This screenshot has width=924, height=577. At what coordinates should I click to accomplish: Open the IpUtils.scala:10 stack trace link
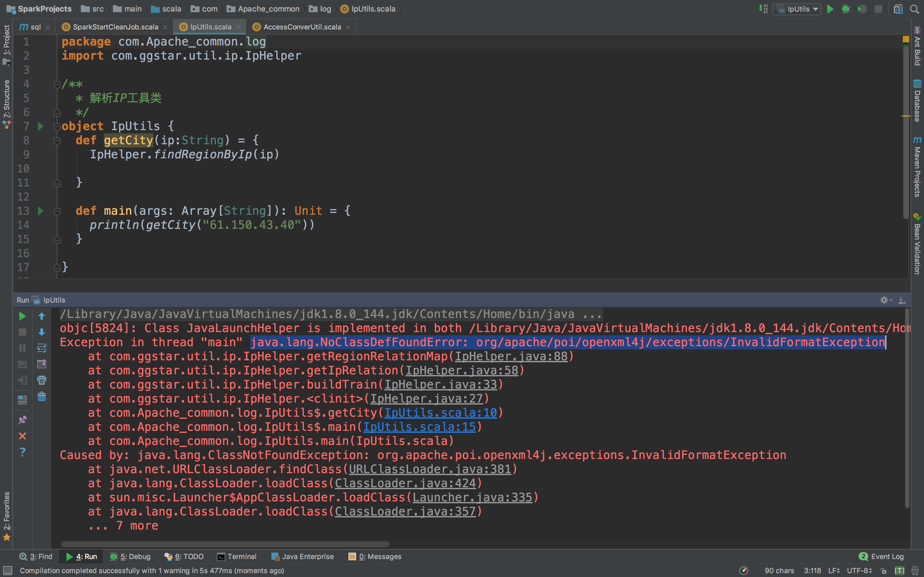pyautogui.click(x=440, y=413)
